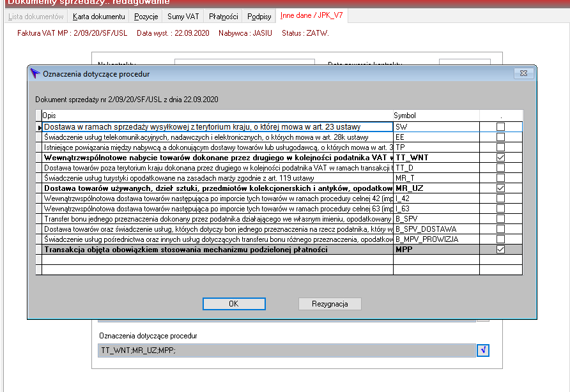
Task: Close the Oznaczenia dotyczące procedur dialog
Action: pyautogui.click(x=523, y=73)
